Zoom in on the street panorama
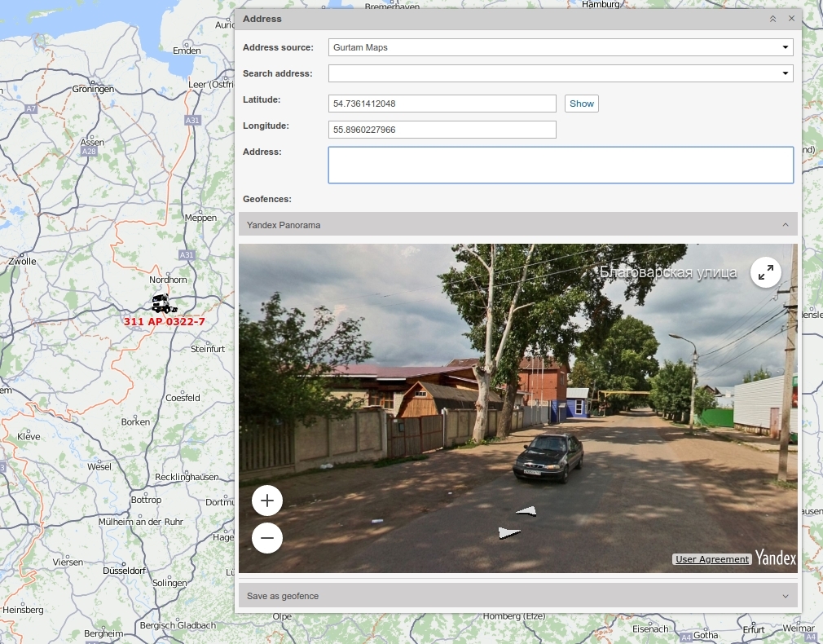Viewport: 823px width, 644px height. click(267, 500)
